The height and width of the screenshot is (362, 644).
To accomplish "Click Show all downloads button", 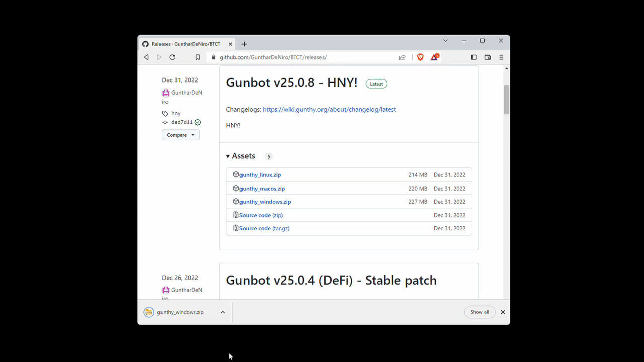I will click(x=480, y=312).
